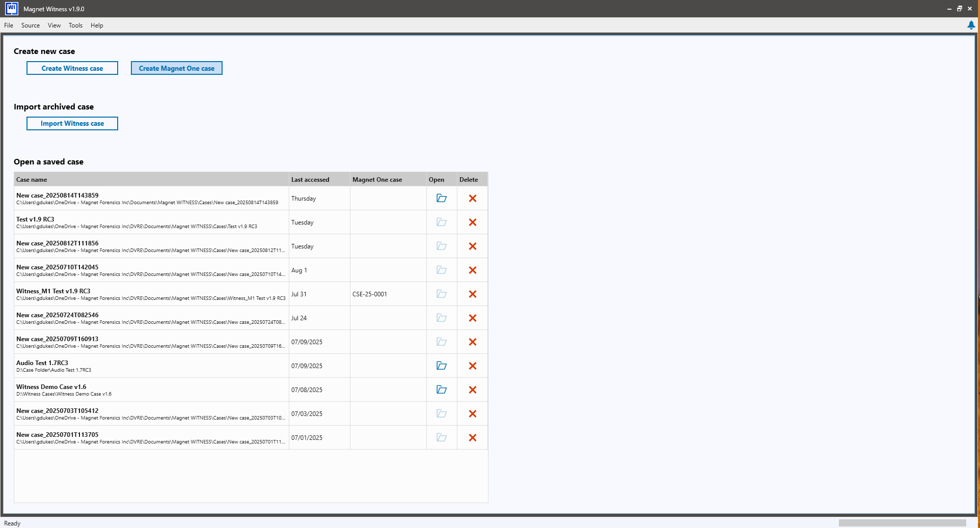
Task: Minimize the Magnet Witness window
Action: 949,9
